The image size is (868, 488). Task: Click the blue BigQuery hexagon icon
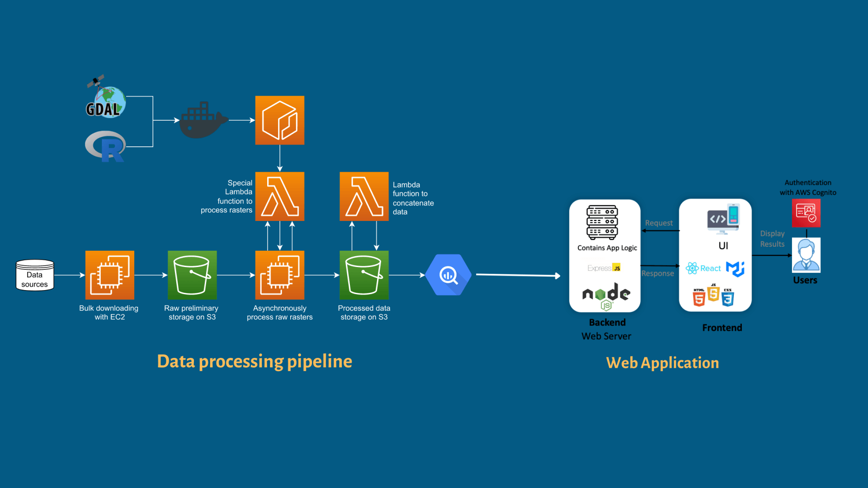[449, 275]
